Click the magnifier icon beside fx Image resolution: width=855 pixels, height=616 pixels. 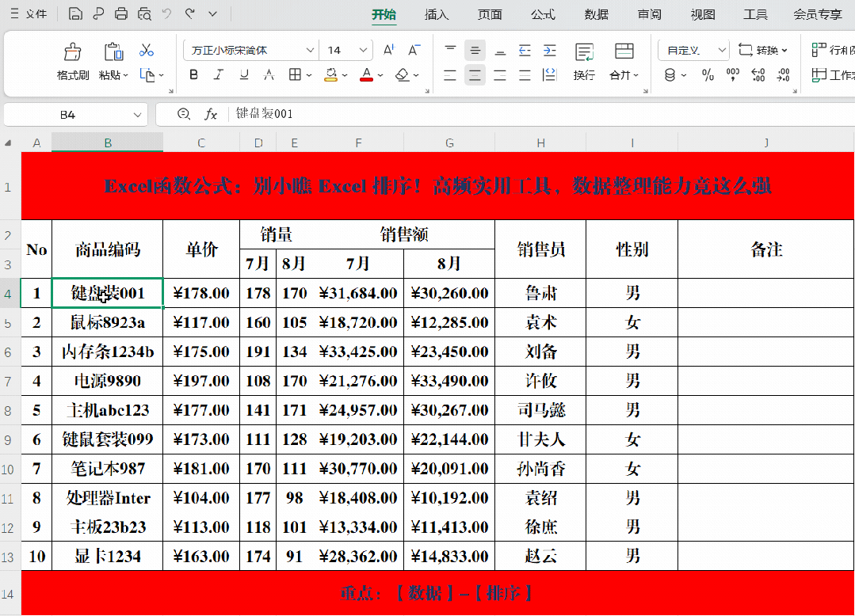(x=184, y=114)
